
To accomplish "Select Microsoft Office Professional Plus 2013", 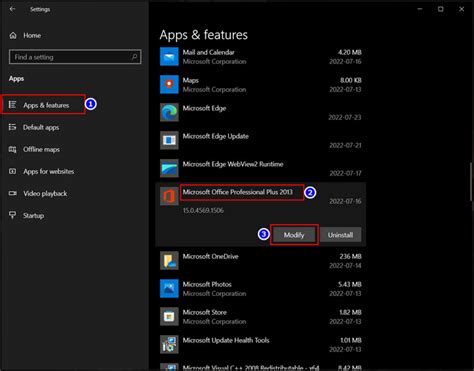I will coord(238,192).
